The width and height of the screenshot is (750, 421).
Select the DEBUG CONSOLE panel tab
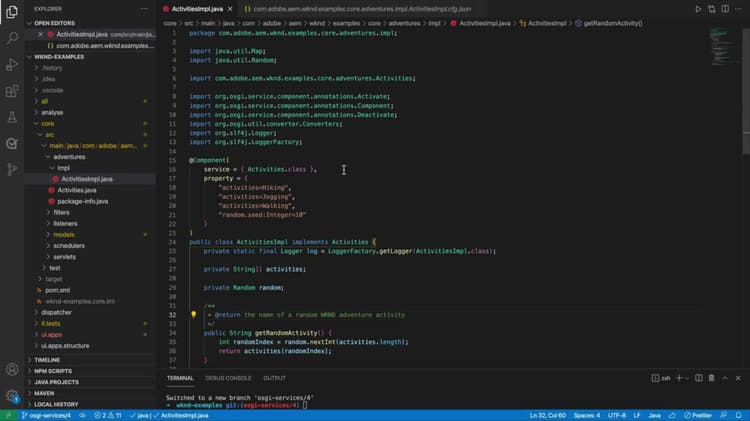point(228,378)
